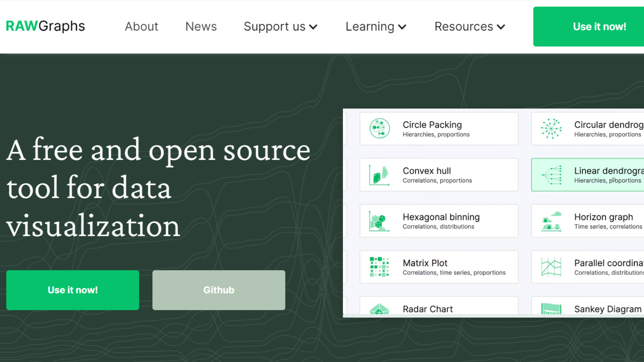Click the Matrix Plot title text
Image resolution: width=644 pixels, height=362 pixels.
[425, 263]
